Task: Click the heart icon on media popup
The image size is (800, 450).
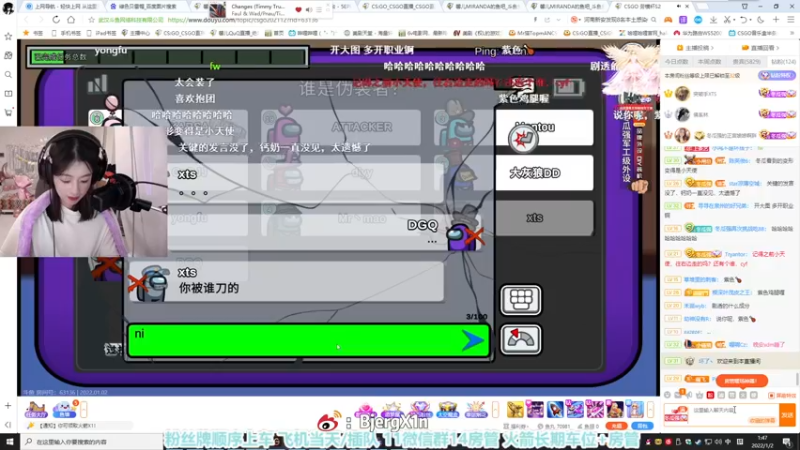Action: (x=298, y=10)
